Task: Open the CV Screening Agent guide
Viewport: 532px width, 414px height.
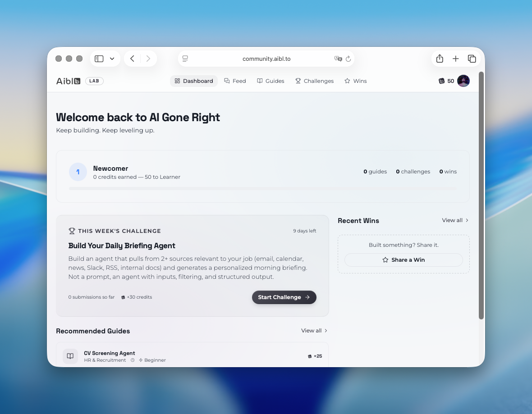Action: pos(192,355)
